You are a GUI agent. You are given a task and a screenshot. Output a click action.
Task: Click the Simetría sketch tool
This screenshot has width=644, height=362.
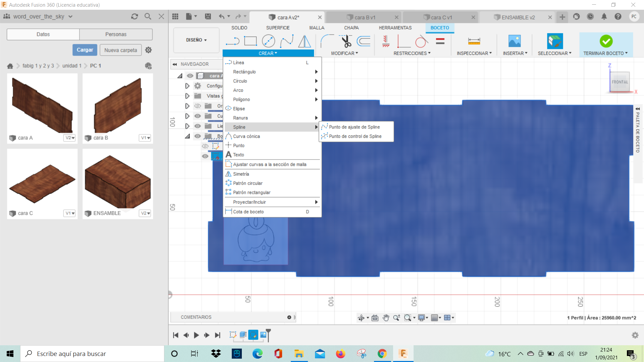[x=240, y=174]
